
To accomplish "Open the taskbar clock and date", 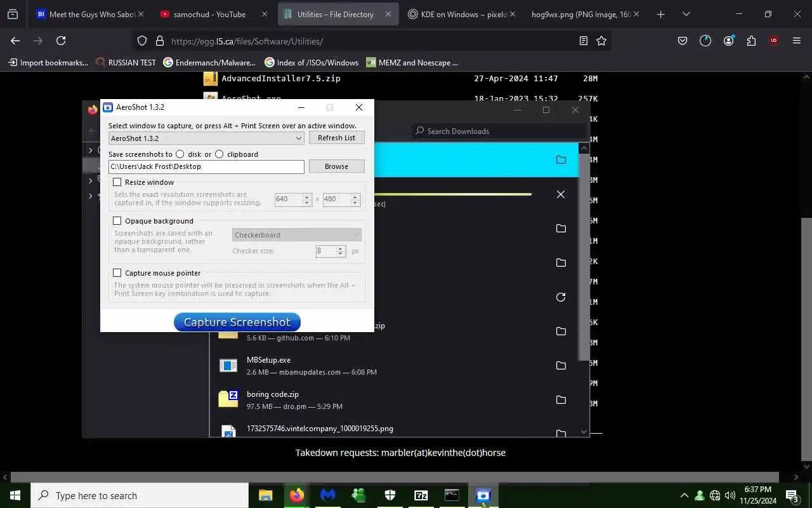I will 758,495.
